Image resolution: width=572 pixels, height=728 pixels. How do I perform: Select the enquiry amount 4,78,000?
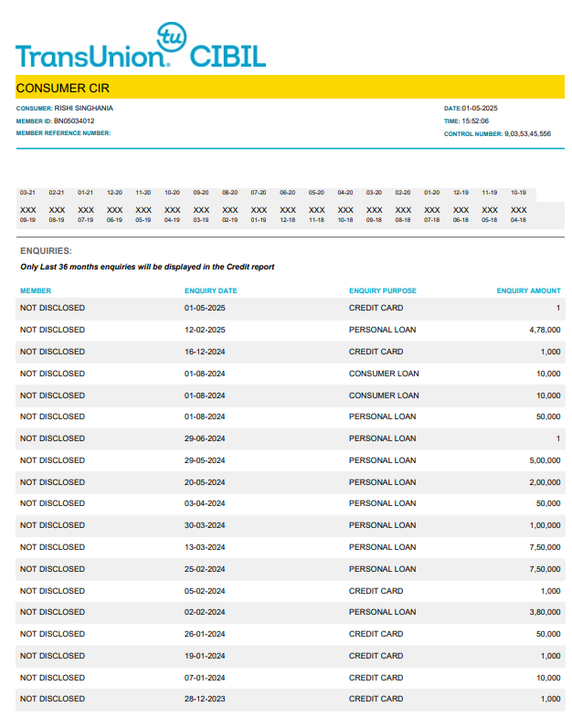[x=545, y=330]
